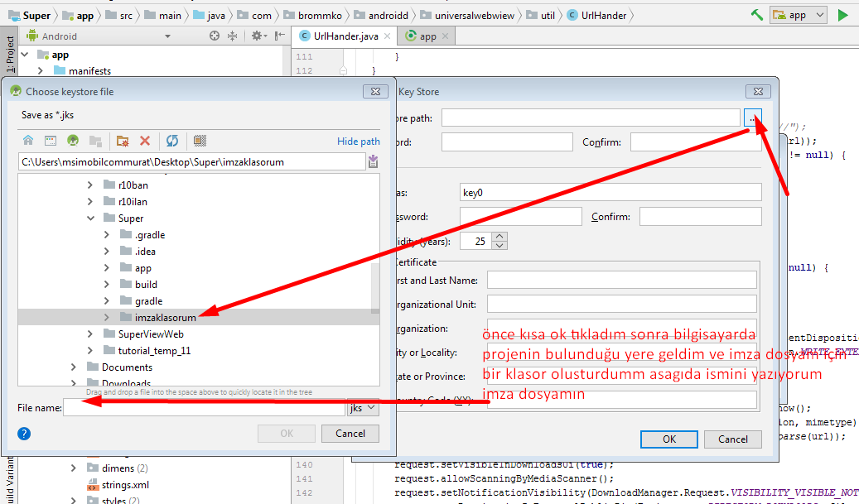Screen dimensions: 859x504
Task: Open the 1: Project side tab
Action: tap(10, 54)
